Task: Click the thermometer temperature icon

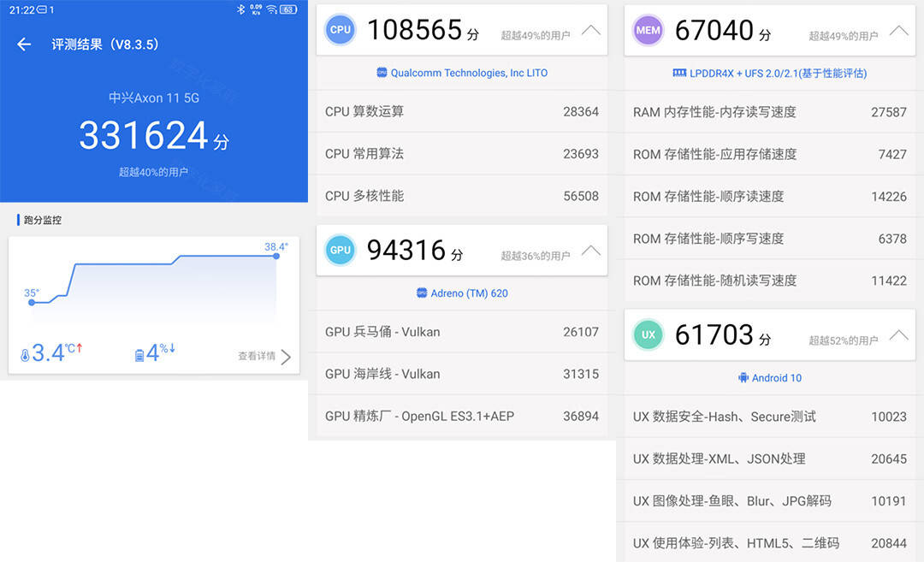Action: tap(25, 354)
